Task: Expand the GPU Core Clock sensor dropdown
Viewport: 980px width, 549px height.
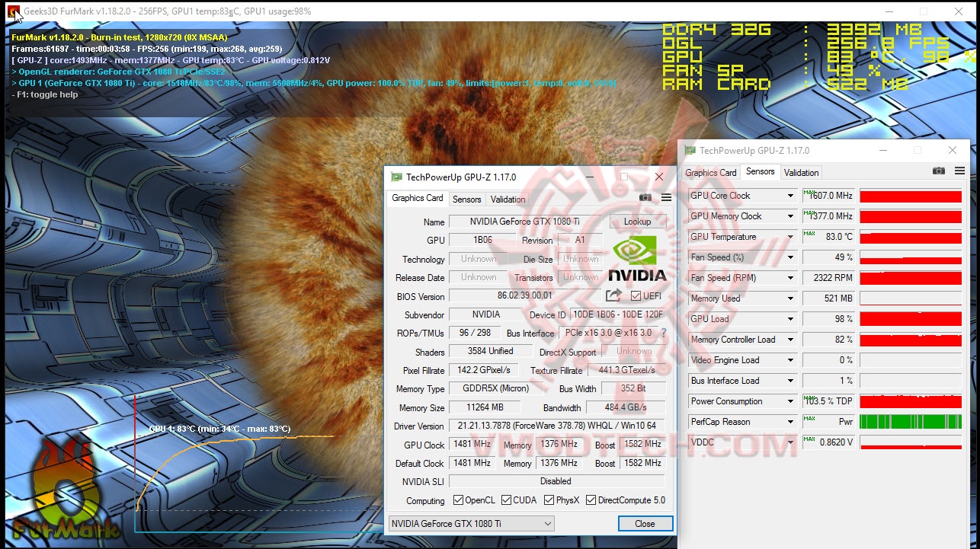Action: 790,196
